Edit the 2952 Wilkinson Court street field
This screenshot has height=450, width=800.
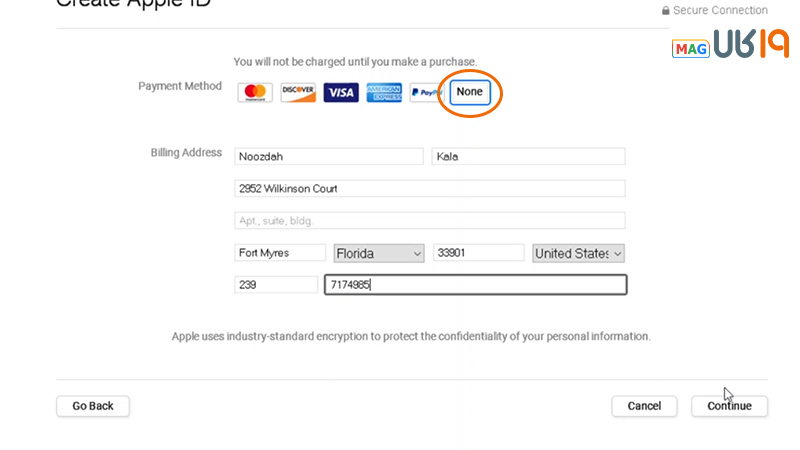[x=429, y=188]
